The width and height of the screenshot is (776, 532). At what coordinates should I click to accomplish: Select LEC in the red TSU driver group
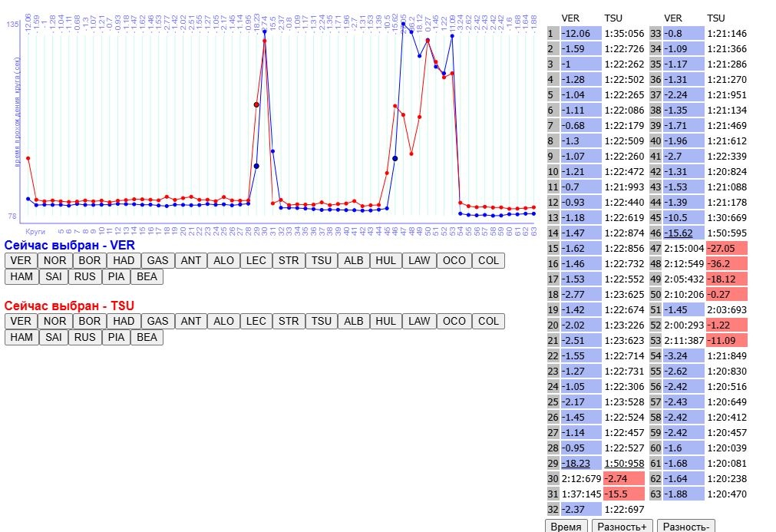(256, 321)
